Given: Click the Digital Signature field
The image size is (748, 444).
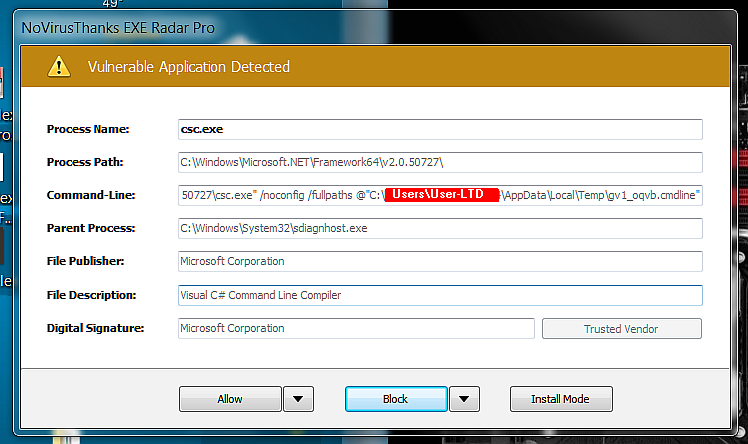Looking at the screenshot, I should [x=356, y=329].
